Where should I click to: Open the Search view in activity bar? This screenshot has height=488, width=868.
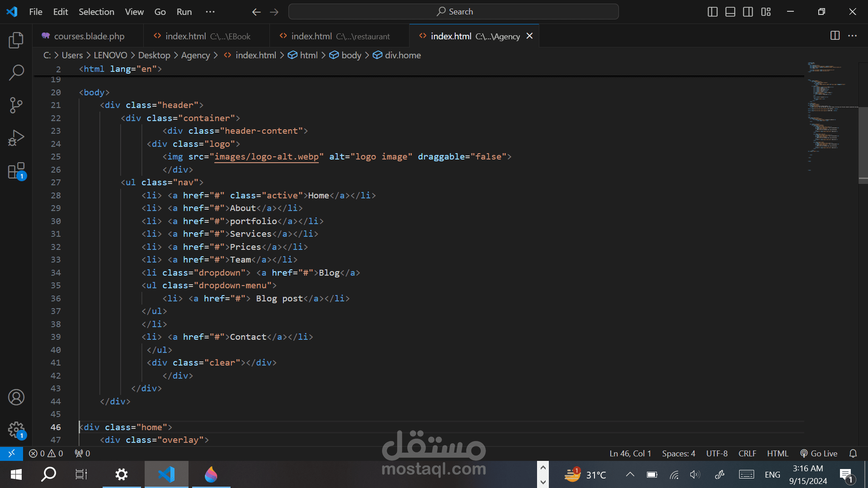16,72
